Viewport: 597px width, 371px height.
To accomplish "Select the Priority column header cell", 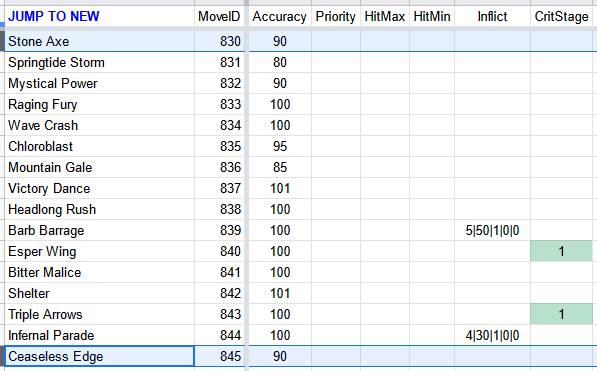I will [x=336, y=16].
